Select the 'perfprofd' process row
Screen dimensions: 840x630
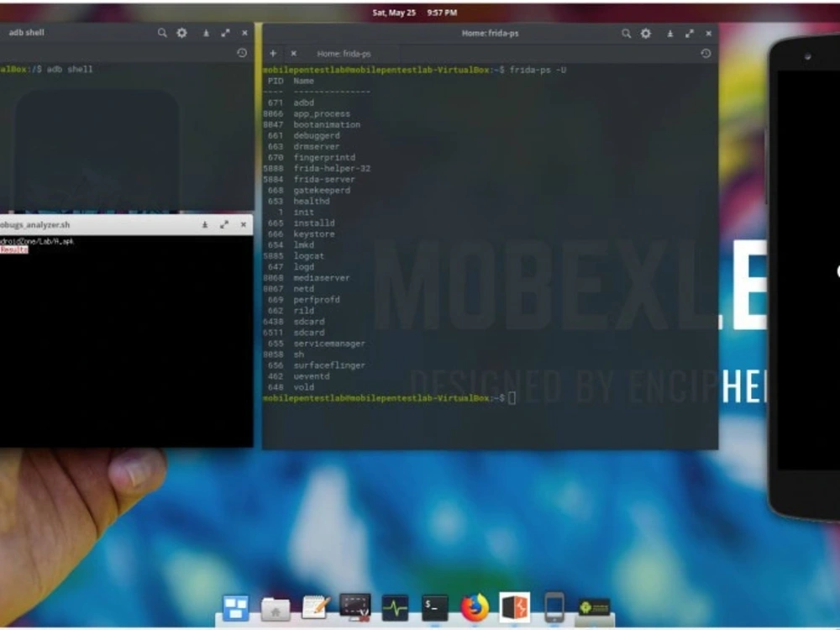coord(303,300)
